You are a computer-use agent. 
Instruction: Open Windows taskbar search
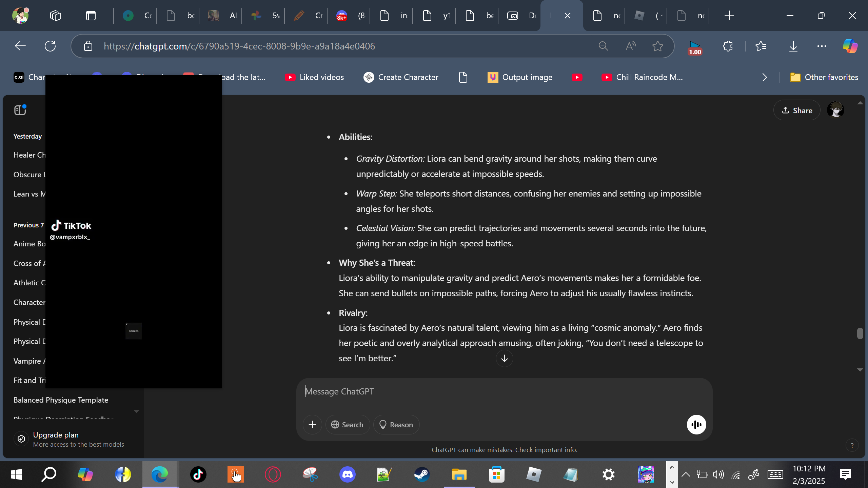[49, 474]
